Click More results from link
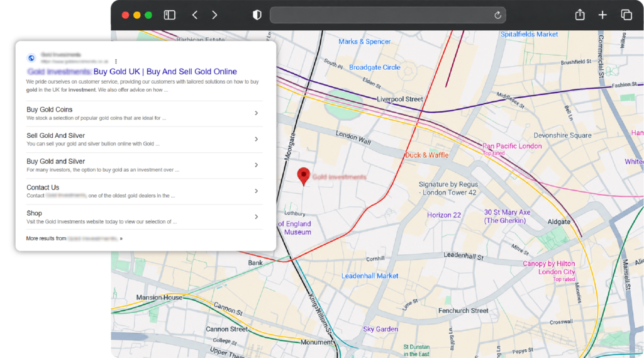Viewport: 644px width, 358px height. tap(74, 238)
